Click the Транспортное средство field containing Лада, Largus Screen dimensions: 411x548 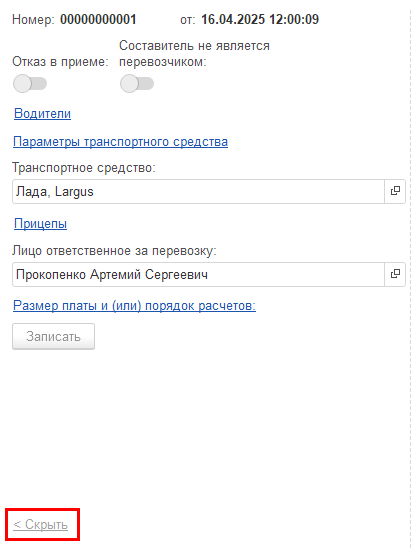[x=199, y=192]
